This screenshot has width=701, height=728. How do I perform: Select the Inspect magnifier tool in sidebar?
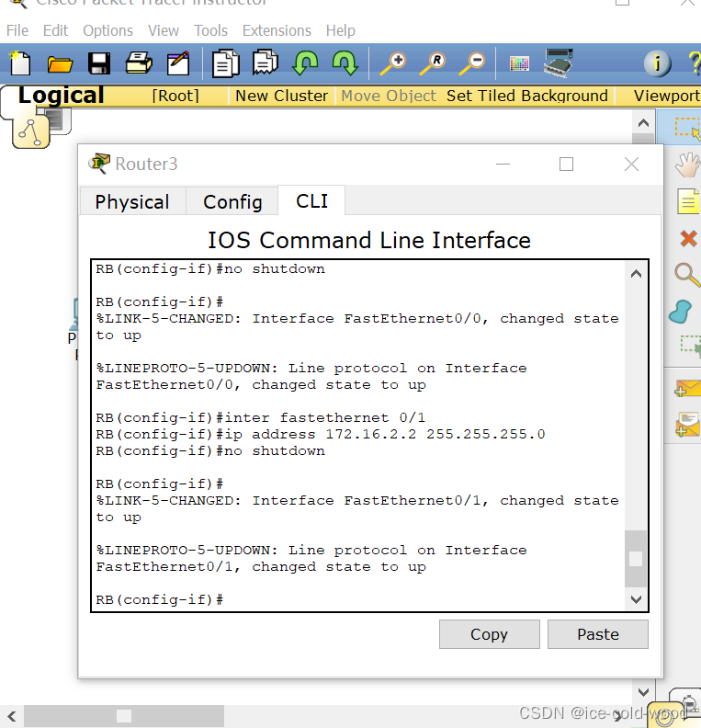(687, 275)
